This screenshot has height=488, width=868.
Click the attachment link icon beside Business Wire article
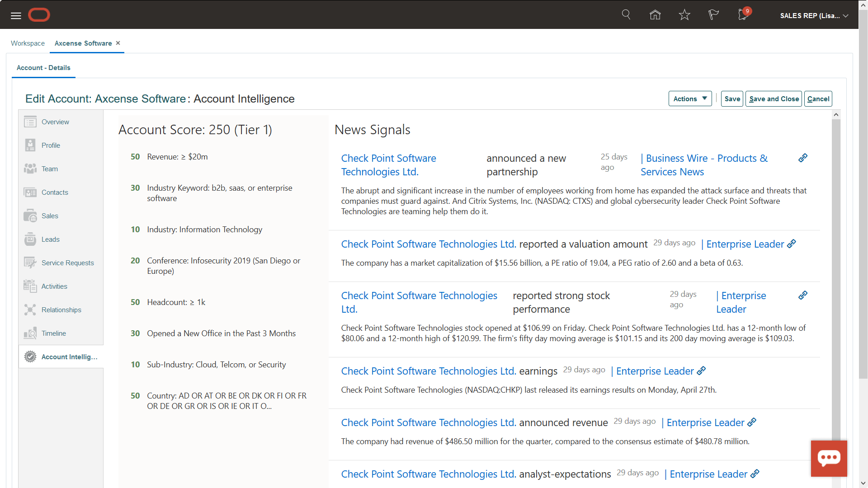(x=803, y=158)
